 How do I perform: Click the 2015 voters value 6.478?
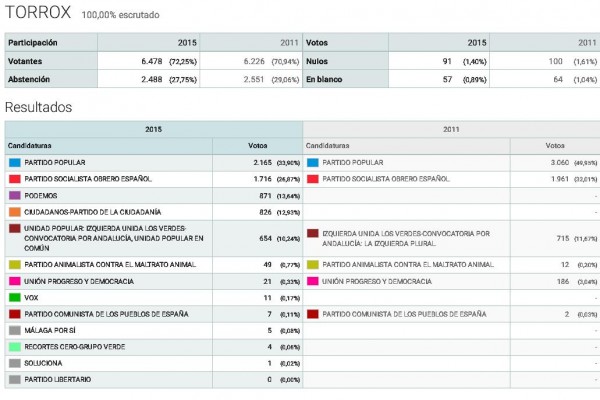click(x=152, y=61)
